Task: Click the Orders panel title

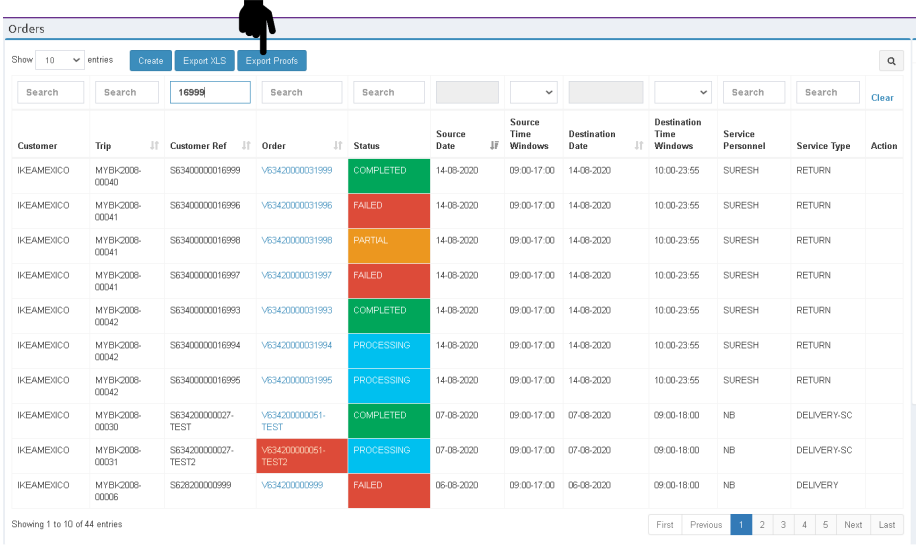Action: tap(26, 29)
